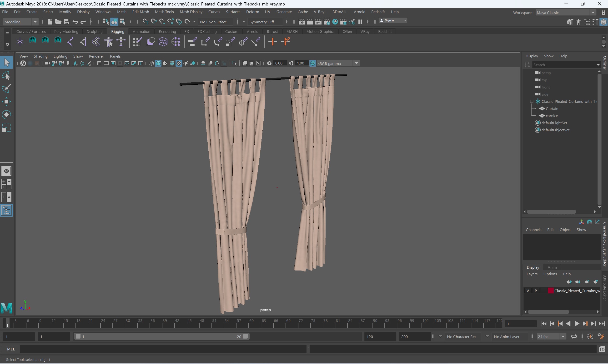This screenshot has height=364, width=608.
Task: Open the Sign In dropdown
Action: 393,20
